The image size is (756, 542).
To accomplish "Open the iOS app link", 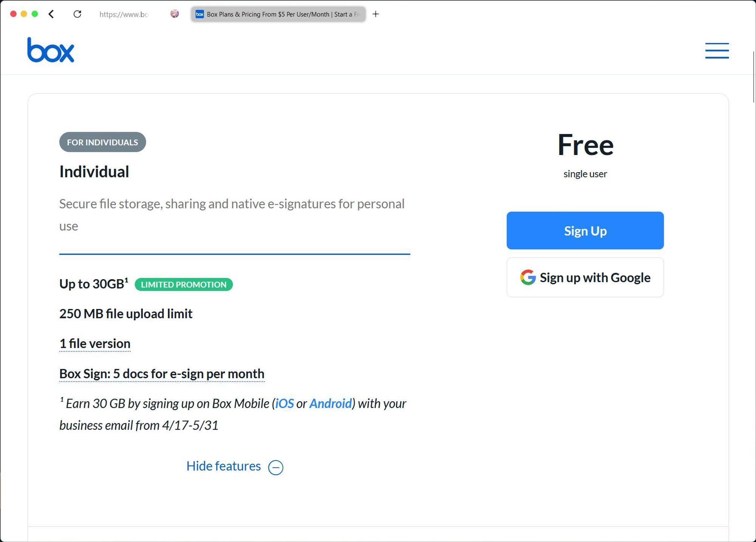I will pos(284,404).
